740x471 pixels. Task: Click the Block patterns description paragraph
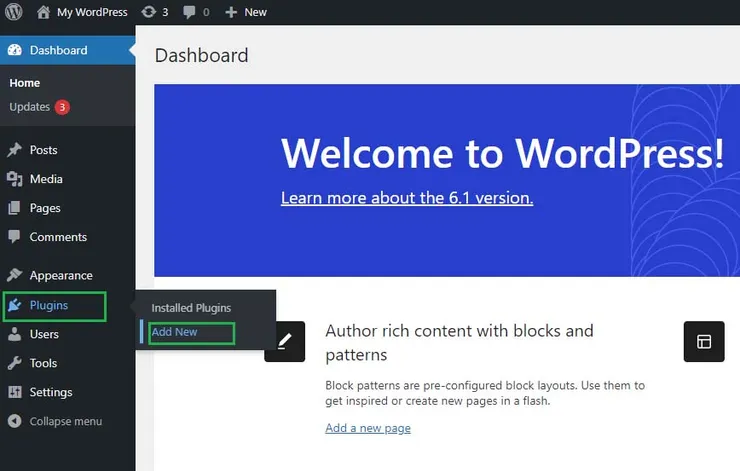[x=485, y=393]
